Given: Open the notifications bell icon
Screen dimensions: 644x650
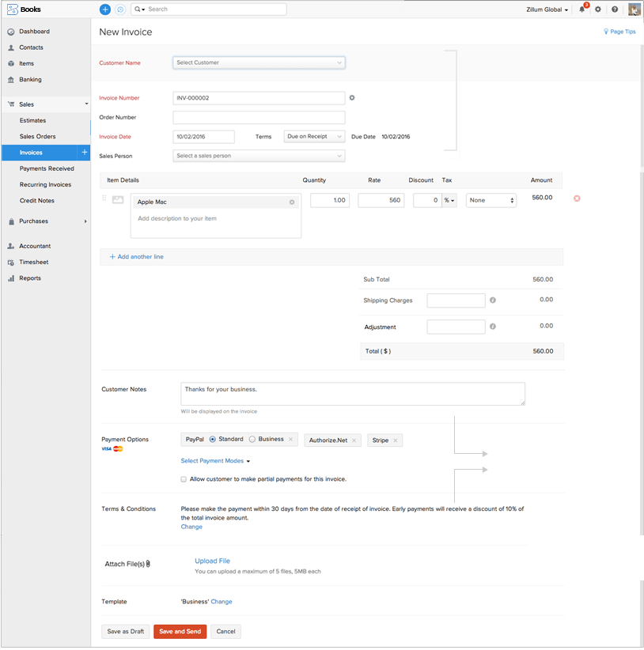Looking at the screenshot, I should coord(582,9).
